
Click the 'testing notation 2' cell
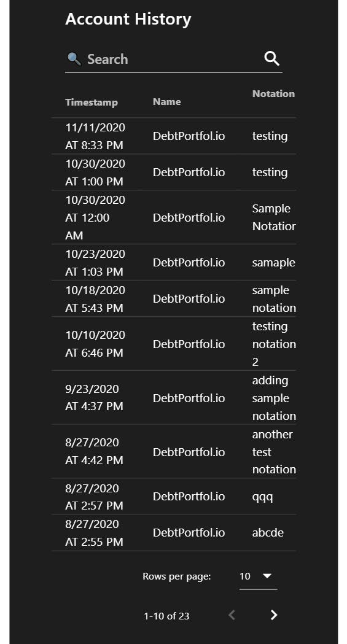274,344
